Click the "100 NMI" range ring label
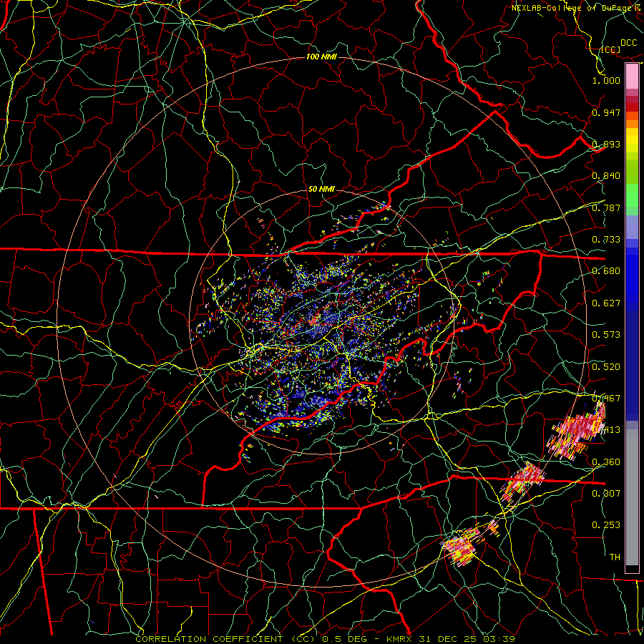 321,57
